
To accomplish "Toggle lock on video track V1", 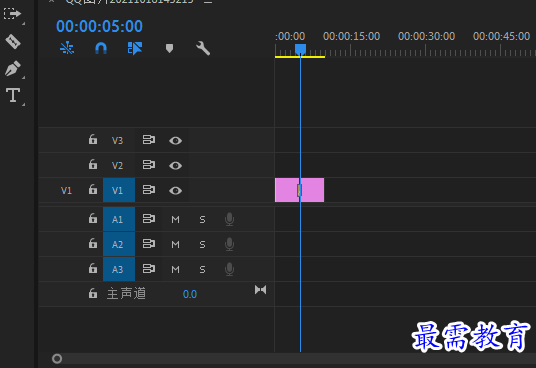I will pos(93,189).
